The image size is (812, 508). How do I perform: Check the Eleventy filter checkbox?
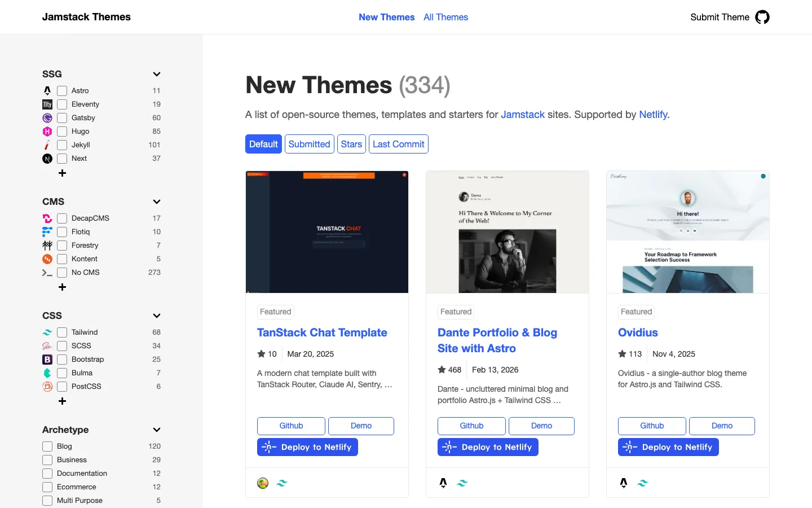(62, 104)
